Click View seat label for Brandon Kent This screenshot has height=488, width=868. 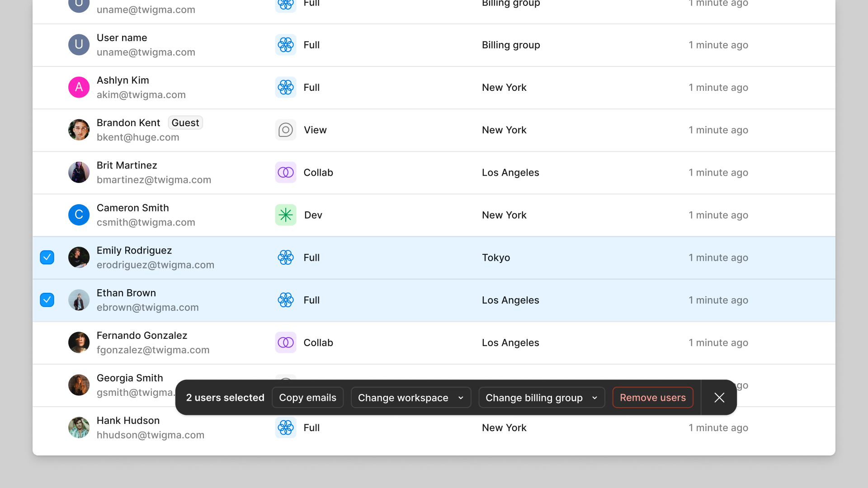click(x=315, y=130)
